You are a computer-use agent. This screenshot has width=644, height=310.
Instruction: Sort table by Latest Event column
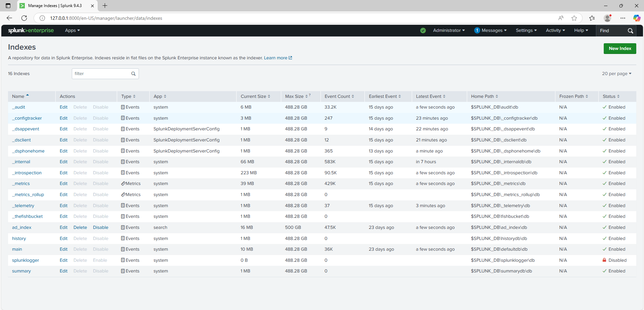431,97
